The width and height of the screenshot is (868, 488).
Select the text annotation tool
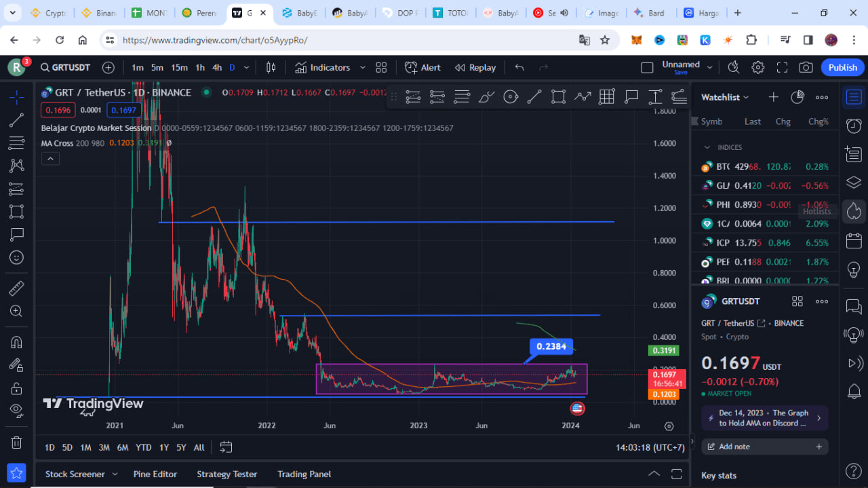point(16,234)
